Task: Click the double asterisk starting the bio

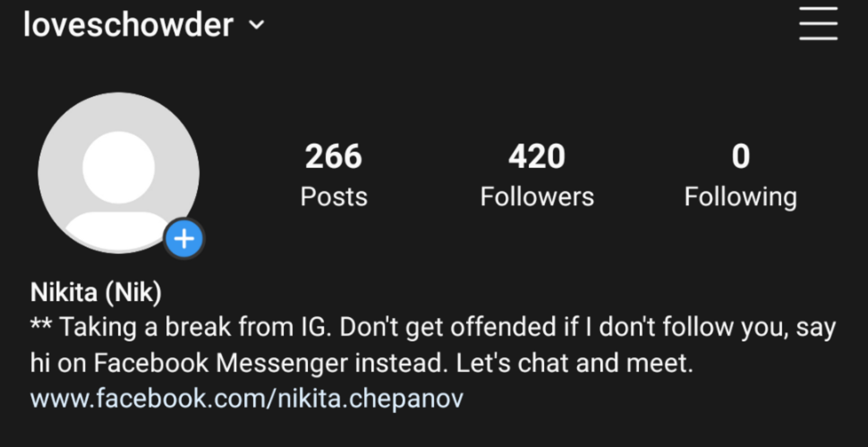Action: point(41,324)
